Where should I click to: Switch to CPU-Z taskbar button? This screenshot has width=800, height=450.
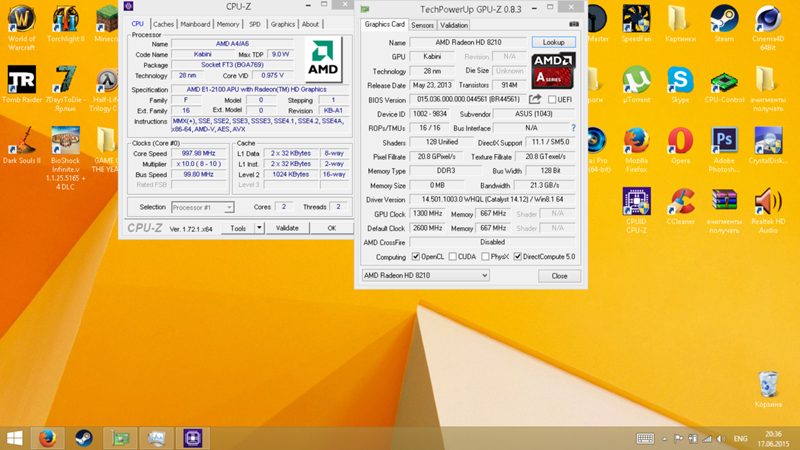(193, 438)
